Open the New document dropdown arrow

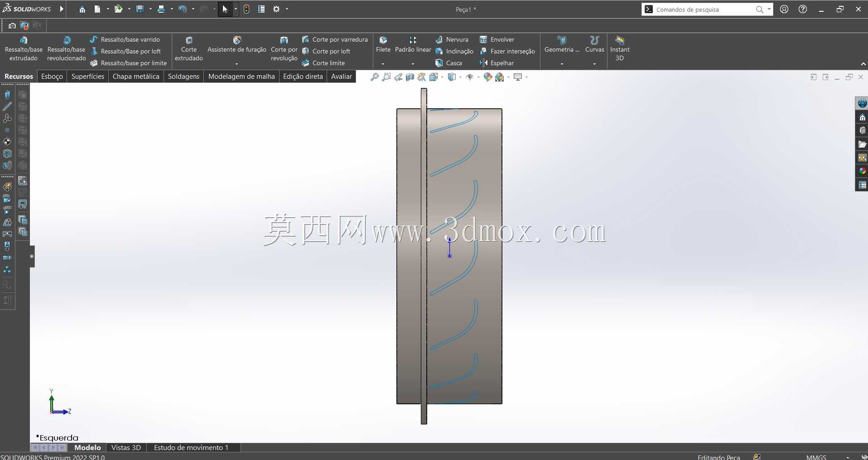pos(108,9)
